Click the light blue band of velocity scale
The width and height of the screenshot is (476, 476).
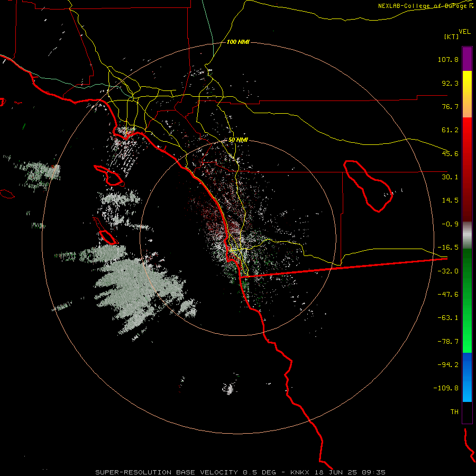[467, 390]
